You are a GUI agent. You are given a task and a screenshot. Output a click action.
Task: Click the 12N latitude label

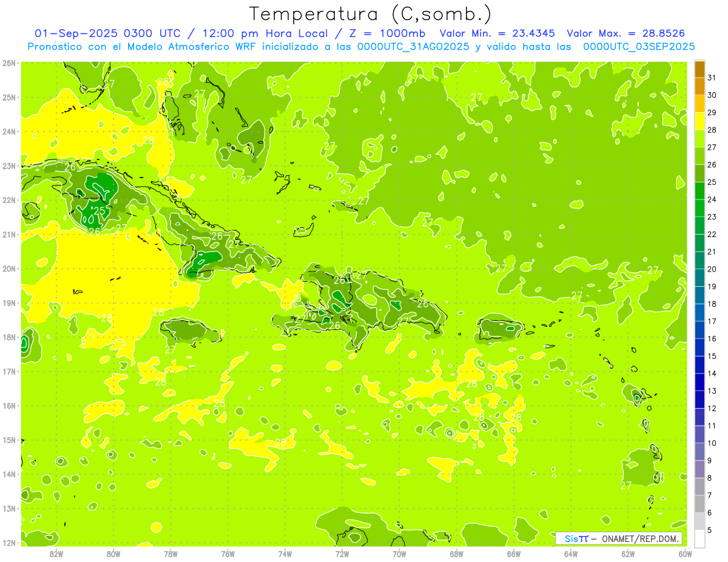click(x=9, y=543)
